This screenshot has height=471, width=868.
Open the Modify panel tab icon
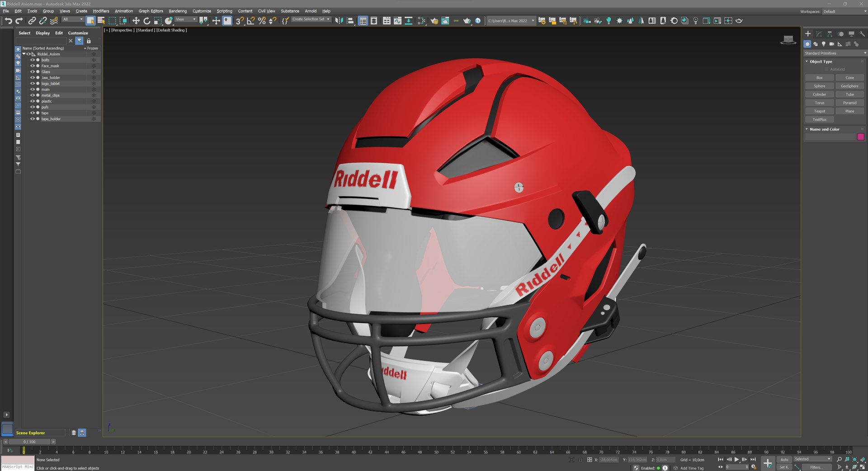click(x=819, y=34)
